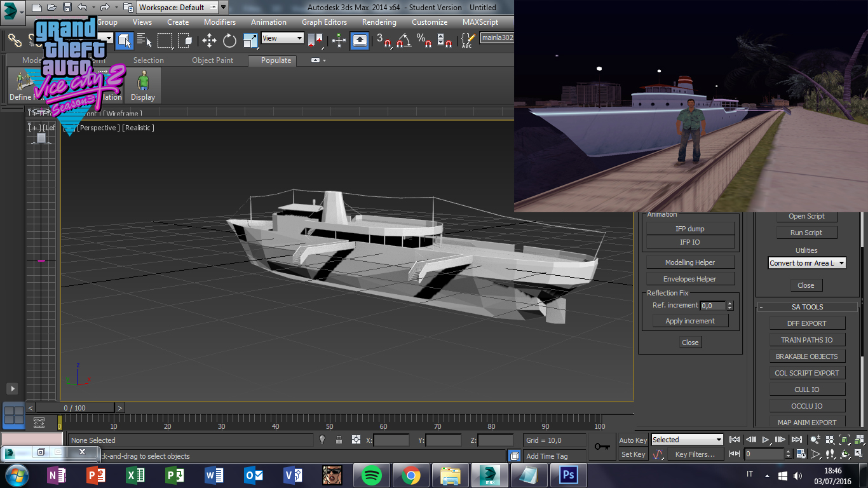Viewport: 868px width, 488px height.
Task: Open the Selected key mode dropdown
Action: pyautogui.click(x=688, y=440)
